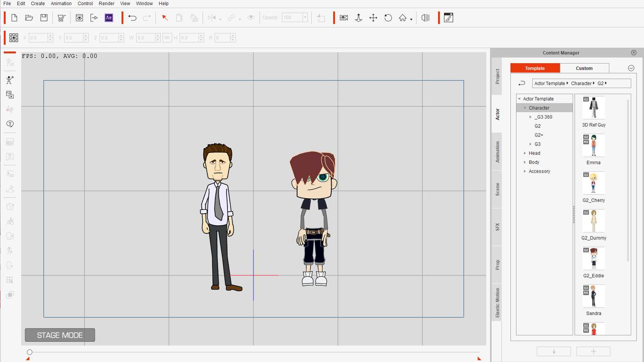The width and height of the screenshot is (644, 362).
Task: Click the Actor Template breadcrumb link
Action: click(x=550, y=83)
